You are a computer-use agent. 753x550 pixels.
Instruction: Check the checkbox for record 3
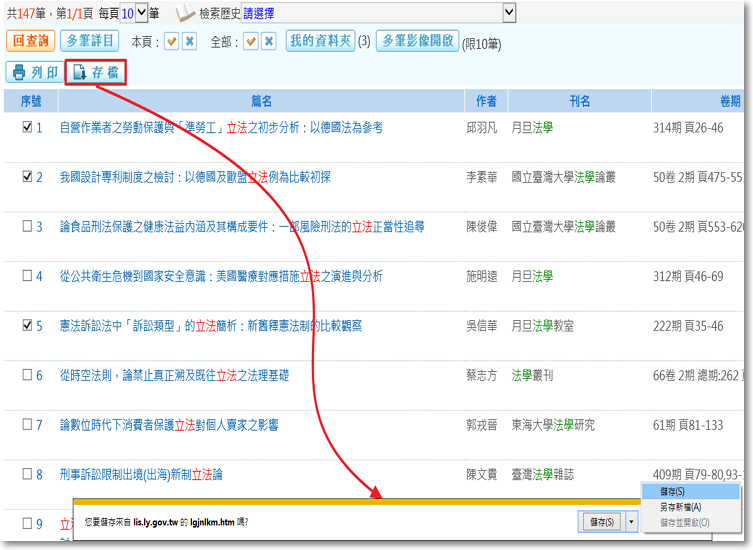tap(27, 226)
